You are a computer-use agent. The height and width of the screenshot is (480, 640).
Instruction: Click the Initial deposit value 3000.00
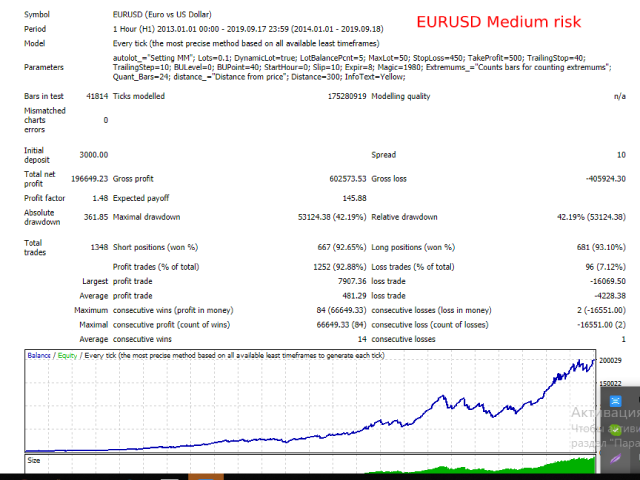click(x=93, y=155)
